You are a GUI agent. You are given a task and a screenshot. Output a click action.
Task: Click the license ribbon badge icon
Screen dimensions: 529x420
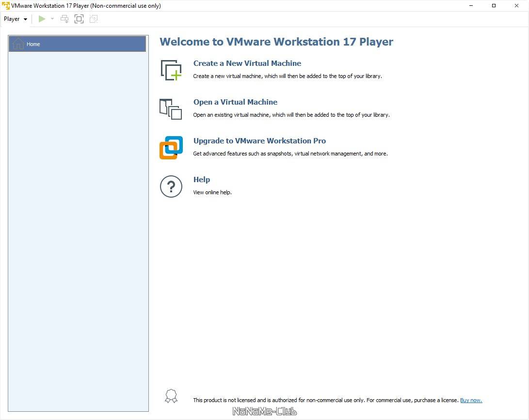coord(171,396)
